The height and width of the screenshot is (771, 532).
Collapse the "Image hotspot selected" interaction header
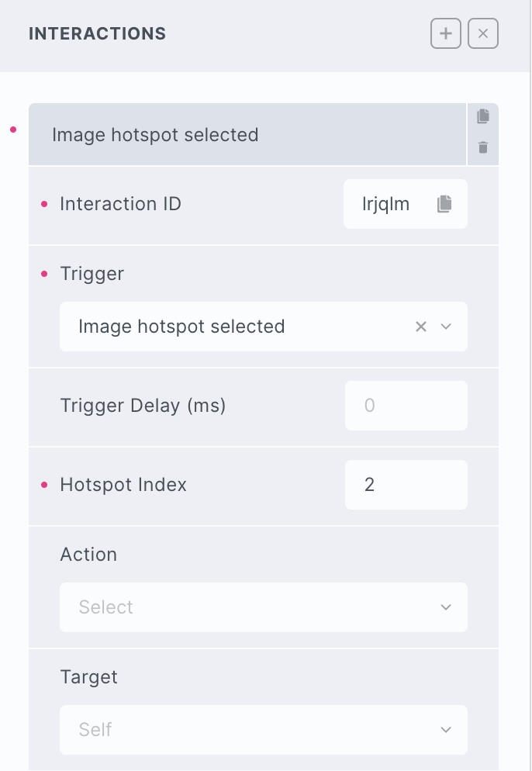247,135
